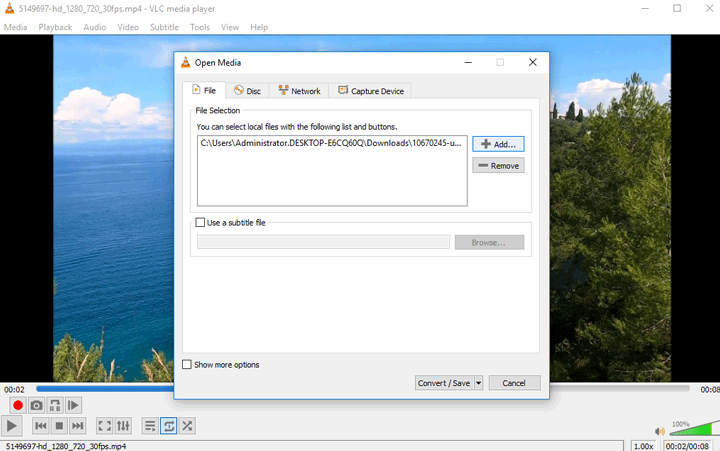This screenshot has height=451, width=720.
Task: Click the playback seek bar
Action: tap(363, 389)
